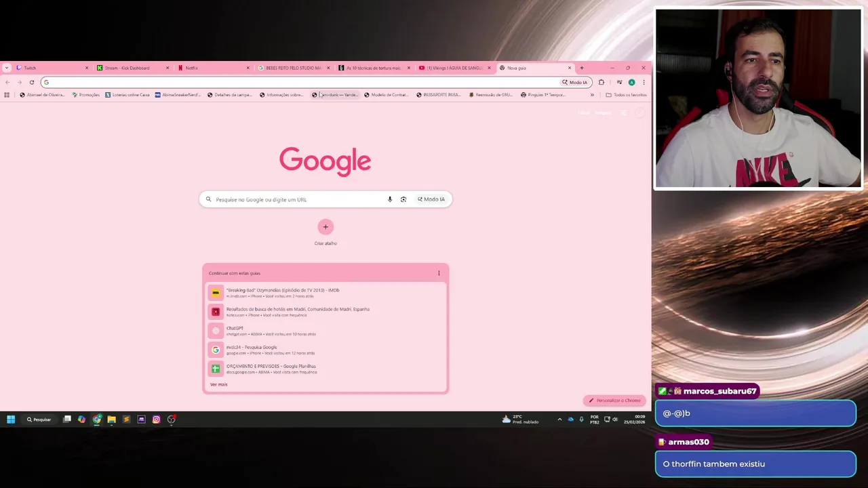Go forward to next page
The height and width of the screenshot is (488, 868).
(x=19, y=82)
